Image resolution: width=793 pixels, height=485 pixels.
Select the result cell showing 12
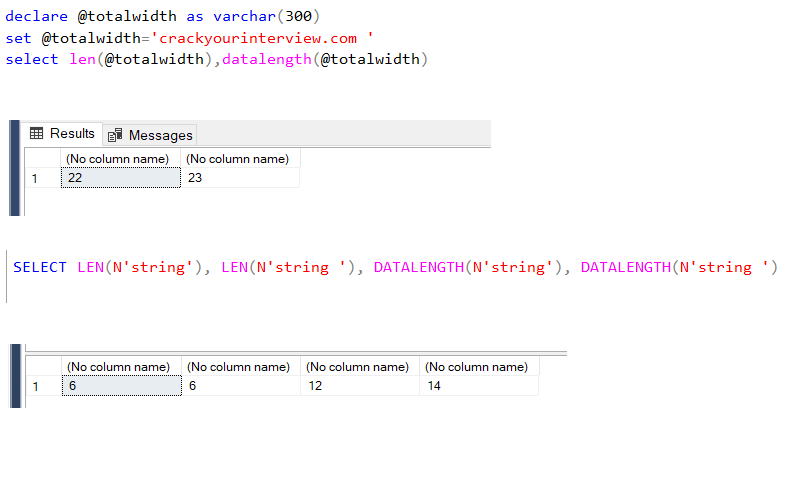(359, 386)
